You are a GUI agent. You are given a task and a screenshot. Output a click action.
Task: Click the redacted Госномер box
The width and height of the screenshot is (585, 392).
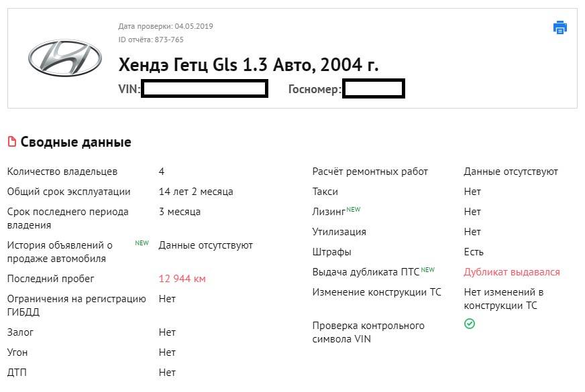pos(373,89)
